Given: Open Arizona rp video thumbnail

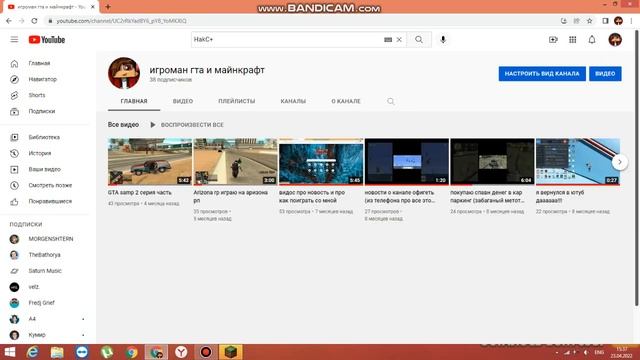Looking at the screenshot, I should coord(236,162).
